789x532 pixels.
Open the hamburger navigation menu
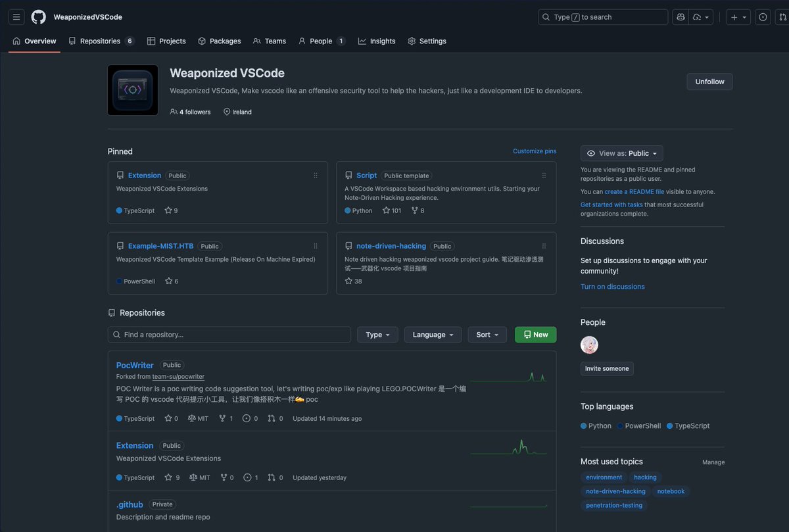(17, 17)
